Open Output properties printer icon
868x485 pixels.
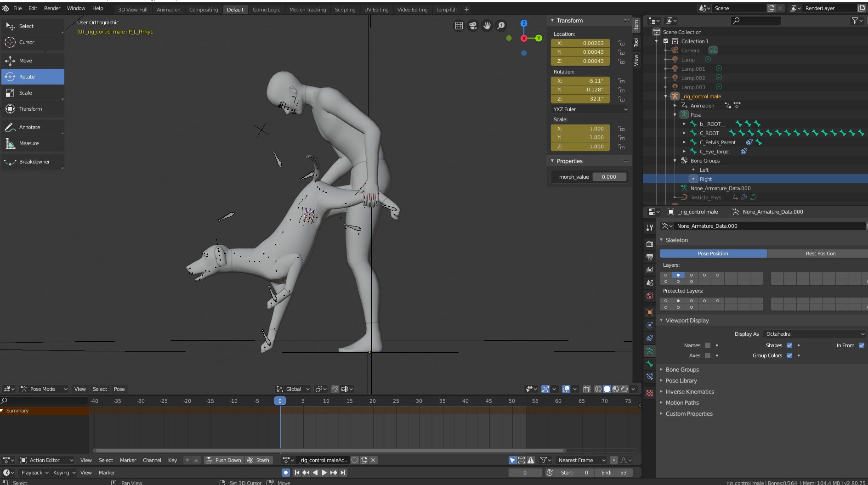coord(649,257)
